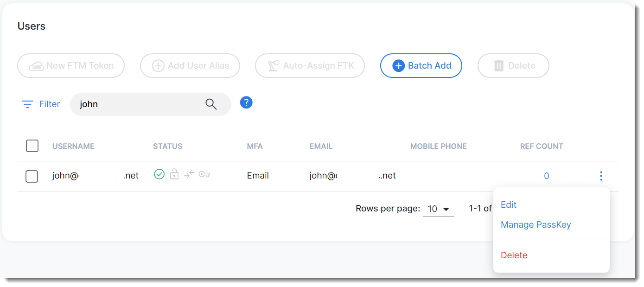Click the arrows sync status icon
This screenshot has height=287, width=644.
point(189,174)
